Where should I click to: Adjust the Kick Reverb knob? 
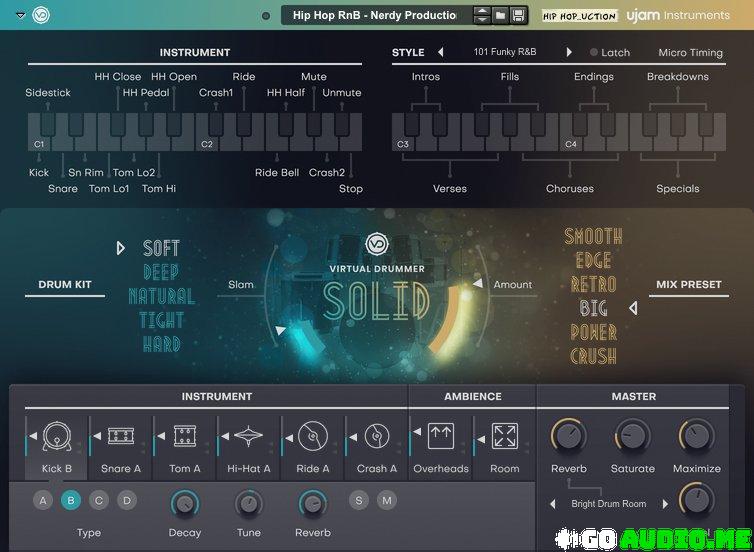(x=313, y=504)
